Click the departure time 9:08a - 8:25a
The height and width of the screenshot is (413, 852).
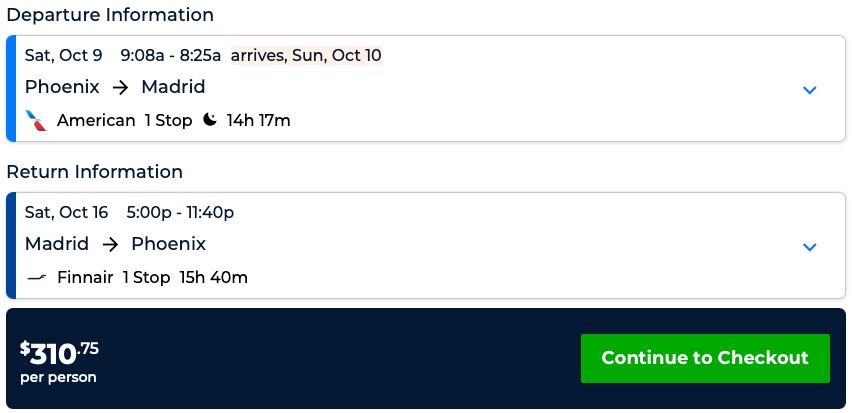[171, 56]
